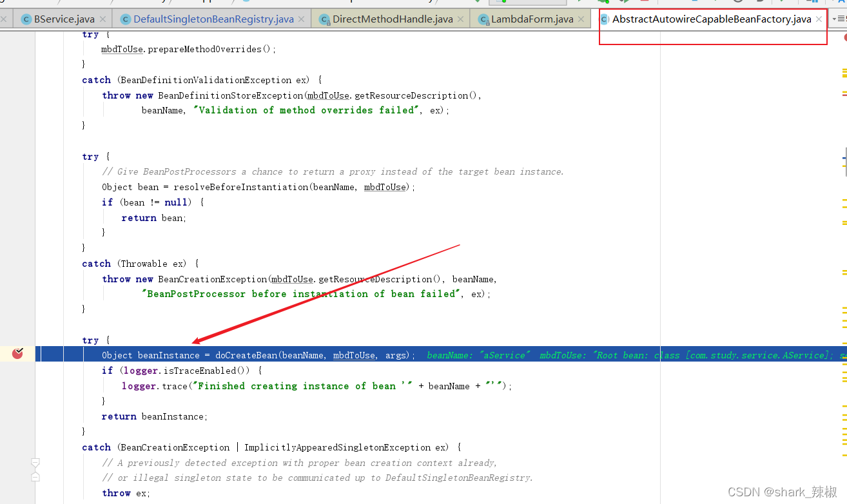Switch to the DirectMethodHandle.java tab
The image size is (847, 504).
pyautogui.click(x=393, y=19)
